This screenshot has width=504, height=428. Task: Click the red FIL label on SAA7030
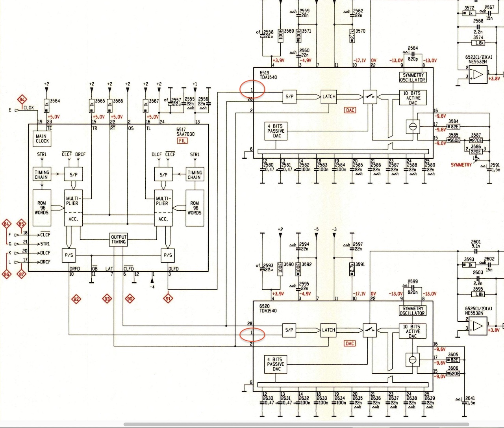click(182, 141)
